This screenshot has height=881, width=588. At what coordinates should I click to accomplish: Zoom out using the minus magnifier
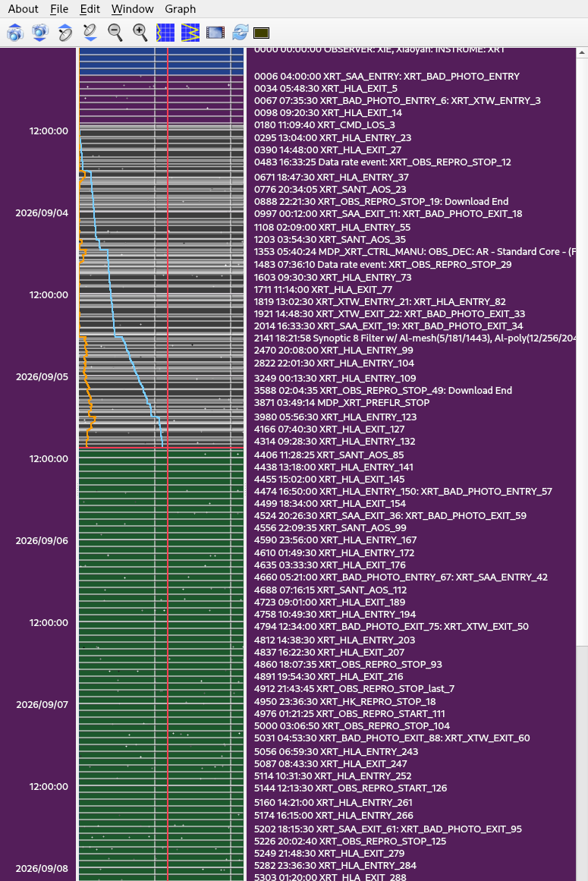point(115,33)
